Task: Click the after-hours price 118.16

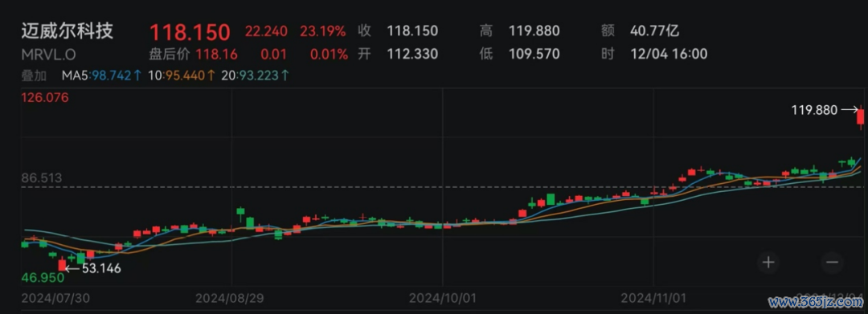Action: pyautogui.click(x=216, y=54)
